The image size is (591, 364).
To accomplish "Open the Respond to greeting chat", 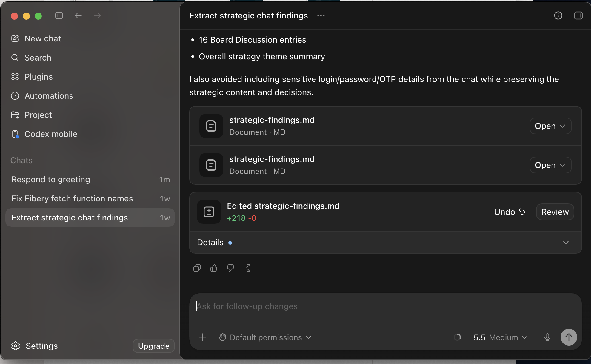I will pos(90,179).
